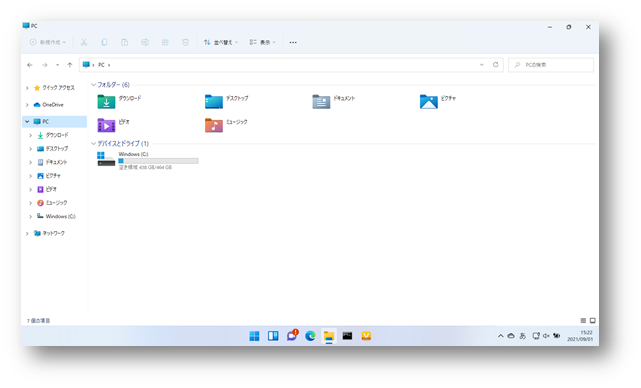Open Chat app with notification badge on taskbar
This screenshot has width=641, height=388.
click(292, 335)
